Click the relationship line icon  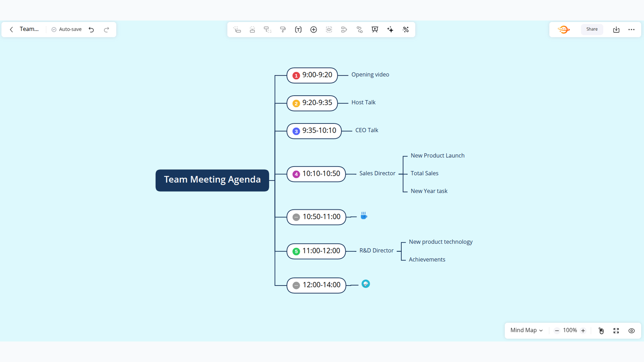point(359,29)
